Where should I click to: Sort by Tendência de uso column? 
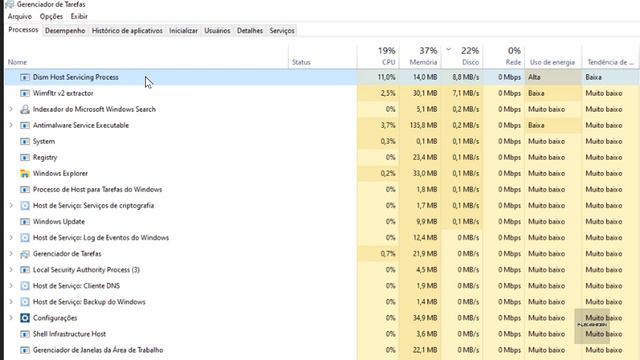tap(611, 56)
